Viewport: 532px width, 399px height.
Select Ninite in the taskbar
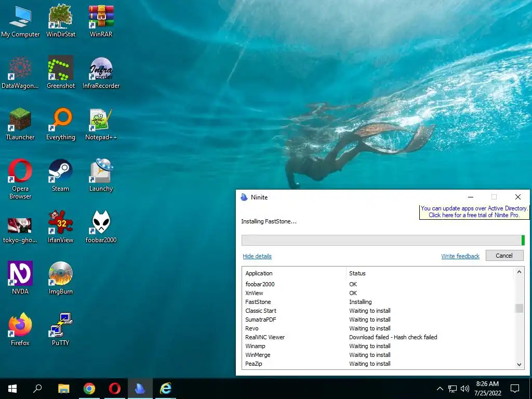click(x=140, y=389)
